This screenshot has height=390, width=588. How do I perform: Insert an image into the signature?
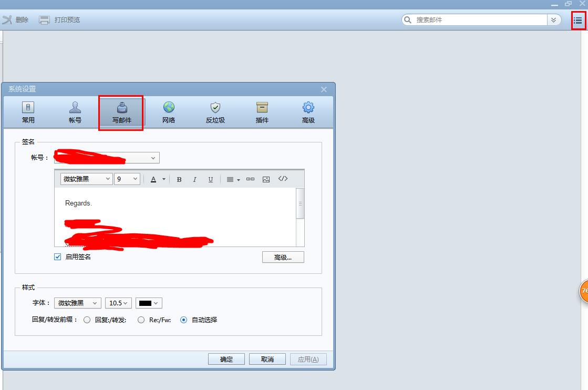pos(266,179)
